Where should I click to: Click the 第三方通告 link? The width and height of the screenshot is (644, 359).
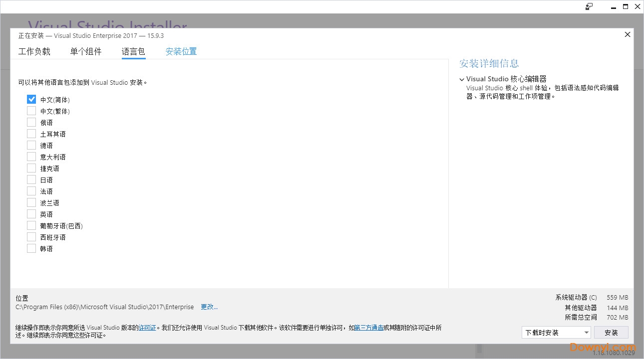click(370, 327)
